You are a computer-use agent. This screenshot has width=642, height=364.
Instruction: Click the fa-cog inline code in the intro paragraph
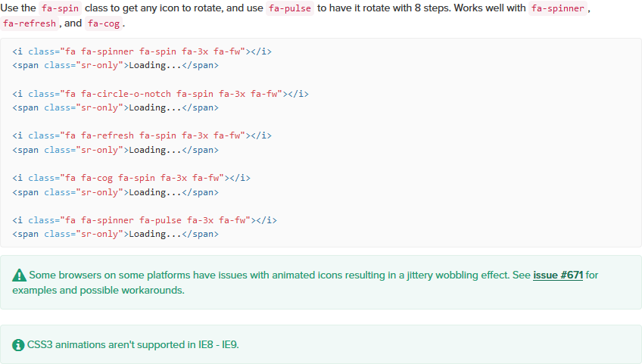click(104, 23)
